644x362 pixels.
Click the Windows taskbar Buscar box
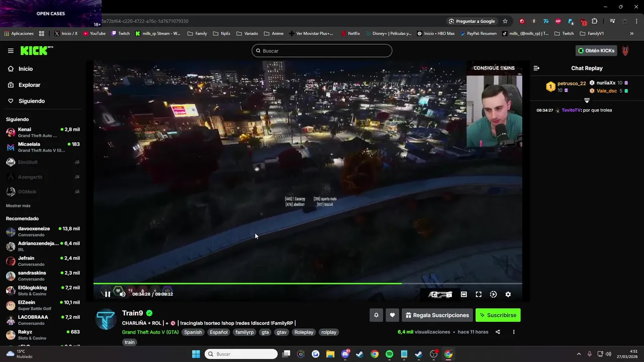(x=242, y=354)
